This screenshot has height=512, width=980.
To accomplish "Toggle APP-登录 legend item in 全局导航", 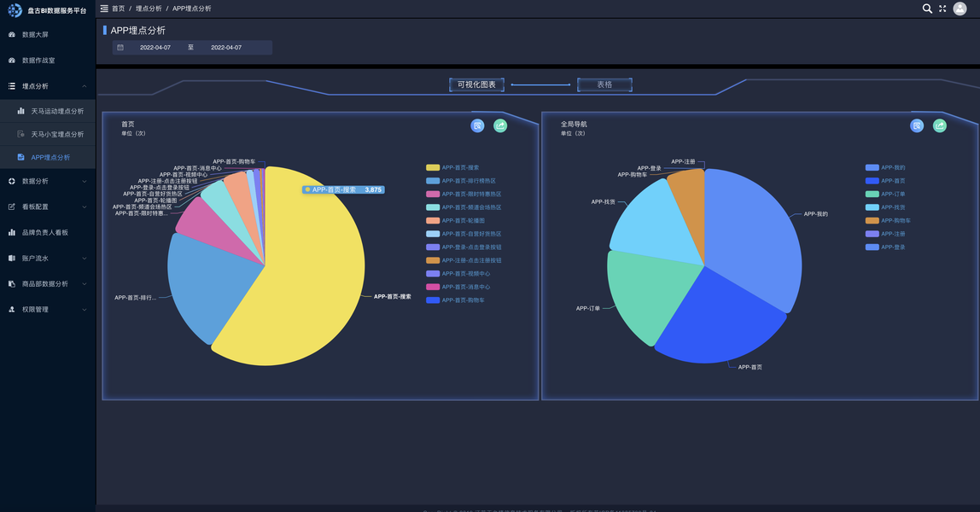I will coord(885,247).
